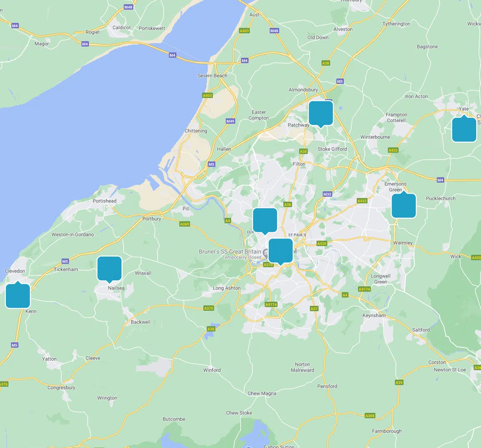
Task: Click the blue marker above Nailsea
Action: [x=109, y=268]
